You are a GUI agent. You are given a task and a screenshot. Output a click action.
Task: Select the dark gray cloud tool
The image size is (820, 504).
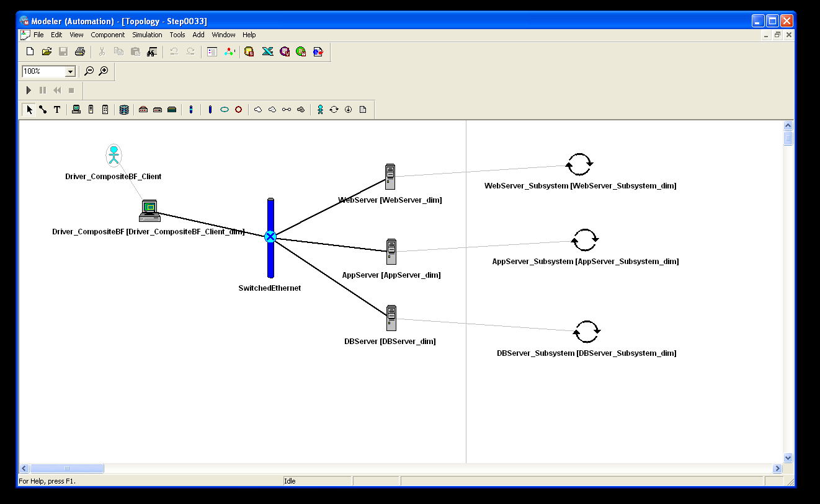(x=301, y=110)
